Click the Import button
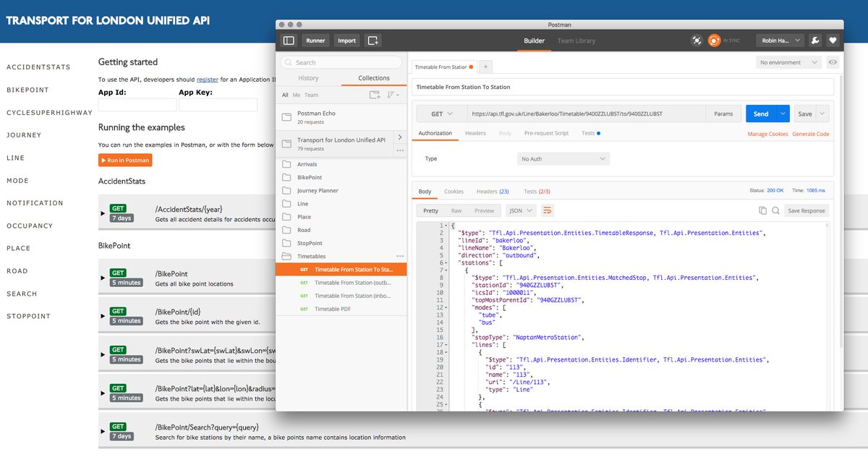Image resolution: width=868 pixels, height=457 pixels. (347, 40)
